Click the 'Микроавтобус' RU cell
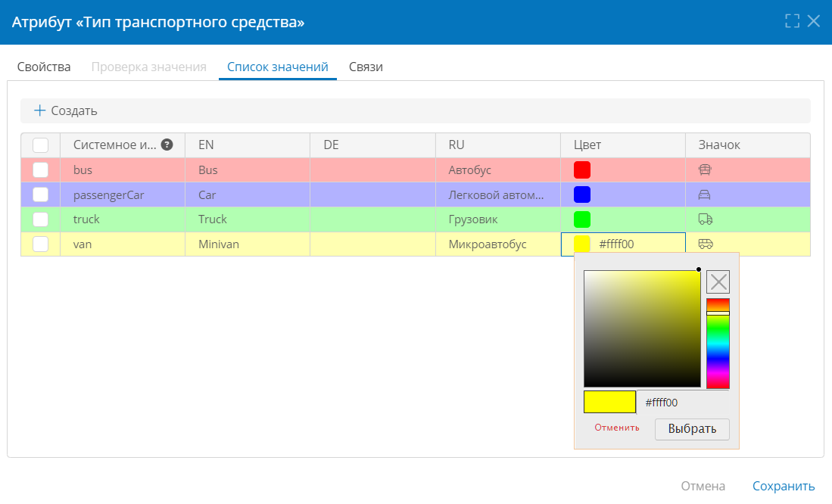This screenshot has height=504, width=832. 497,244
